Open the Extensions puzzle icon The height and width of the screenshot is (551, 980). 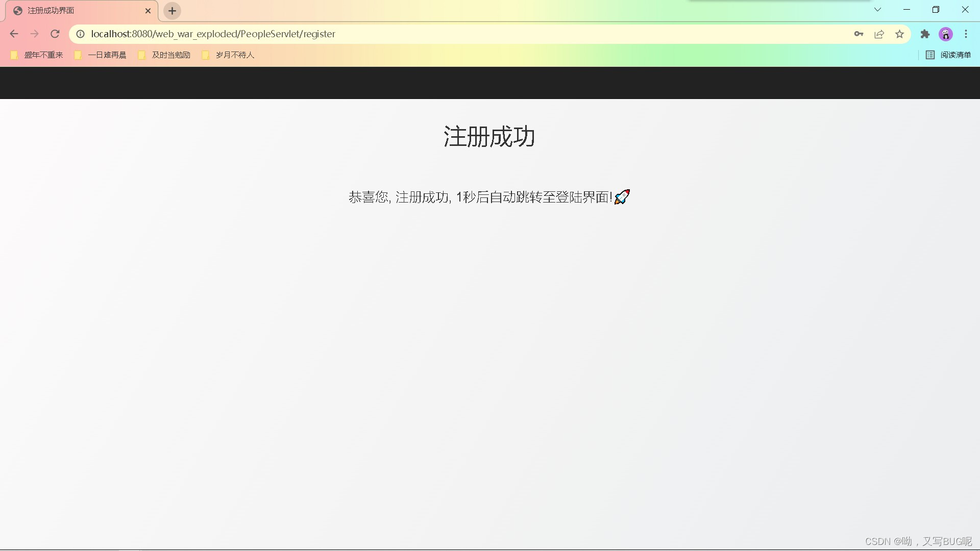[x=925, y=34]
